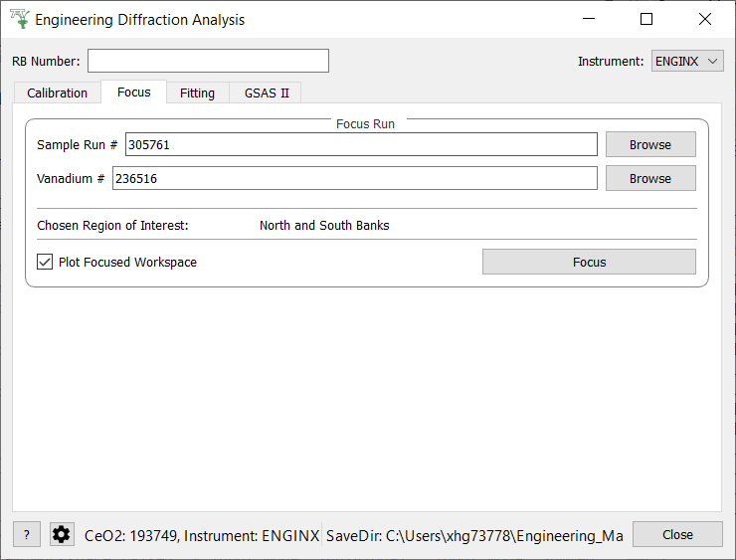
Task: Expand the Instrument ENGINX dropdown
Action: (687, 62)
